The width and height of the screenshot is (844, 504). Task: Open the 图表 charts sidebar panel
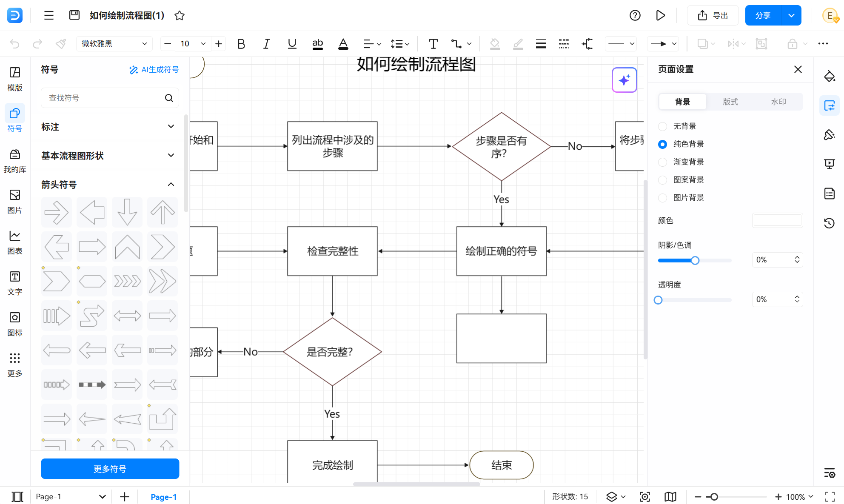coord(15,243)
